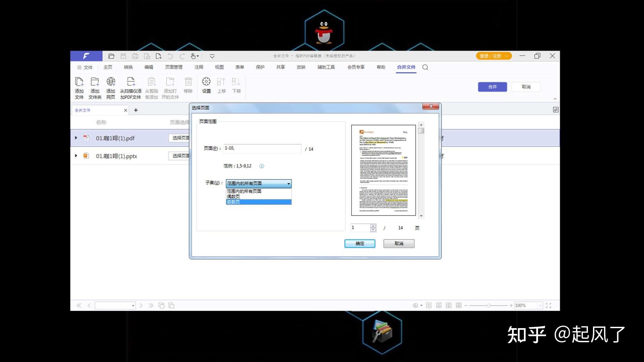Click the page range input field
This screenshot has width=644, height=362.
(262, 148)
